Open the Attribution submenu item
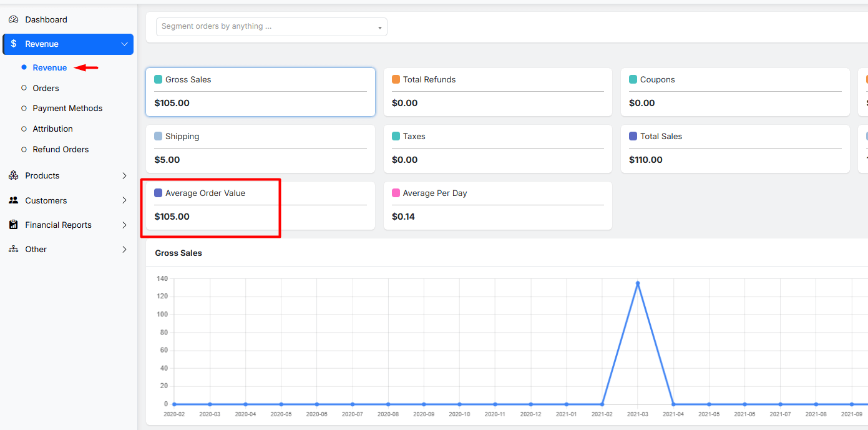This screenshot has width=868, height=430. 52,129
